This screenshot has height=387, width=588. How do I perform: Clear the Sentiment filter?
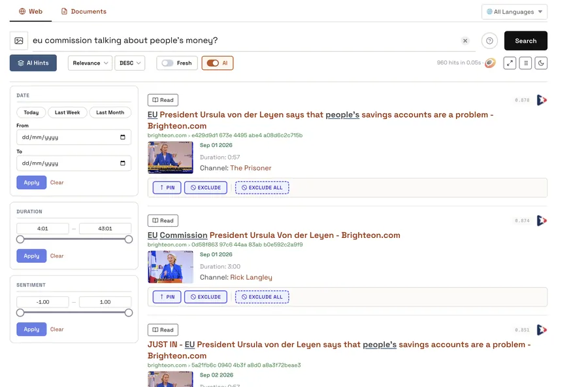click(x=57, y=329)
